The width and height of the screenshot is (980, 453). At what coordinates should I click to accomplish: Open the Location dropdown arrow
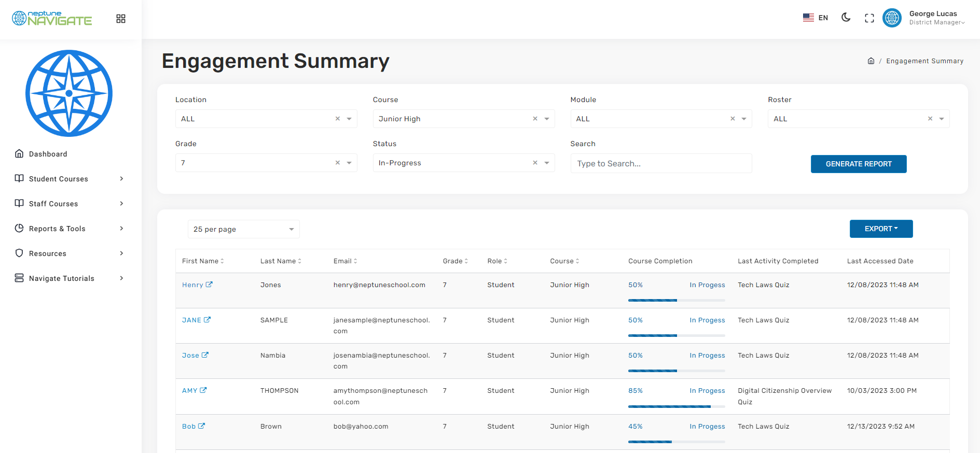point(349,119)
